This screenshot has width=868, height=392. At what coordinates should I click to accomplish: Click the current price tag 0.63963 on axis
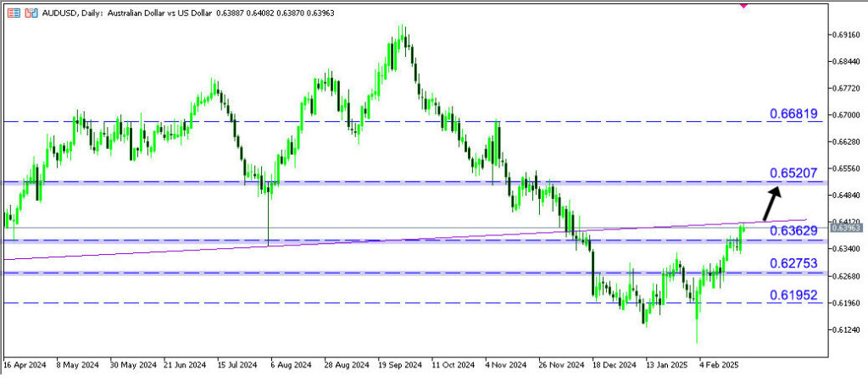846,228
